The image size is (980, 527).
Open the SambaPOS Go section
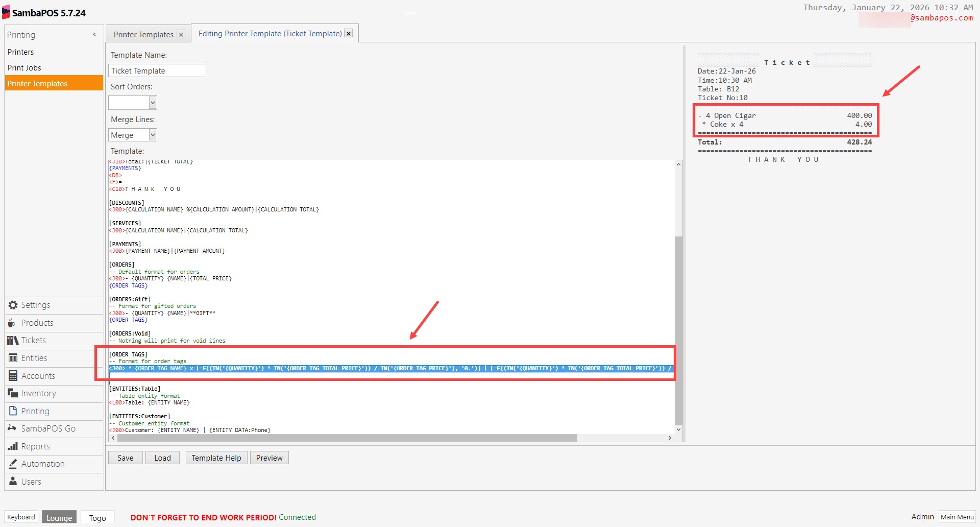[x=48, y=428]
